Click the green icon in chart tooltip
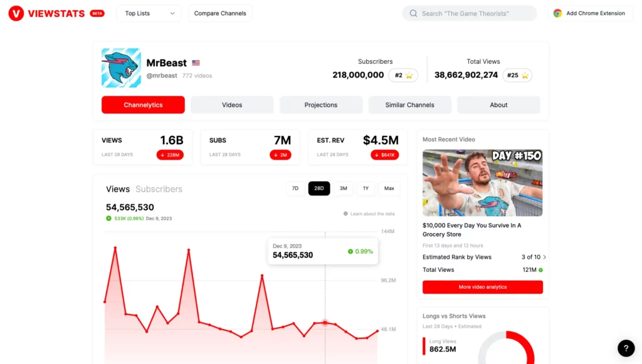This screenshot has width=642, height=364. [350, 251]
